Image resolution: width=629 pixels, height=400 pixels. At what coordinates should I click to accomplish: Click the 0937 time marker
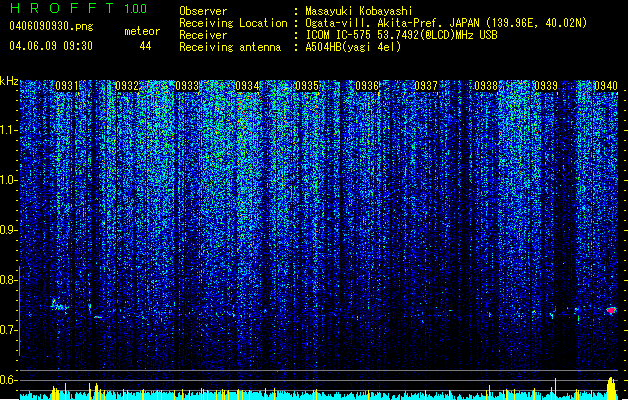426,86
